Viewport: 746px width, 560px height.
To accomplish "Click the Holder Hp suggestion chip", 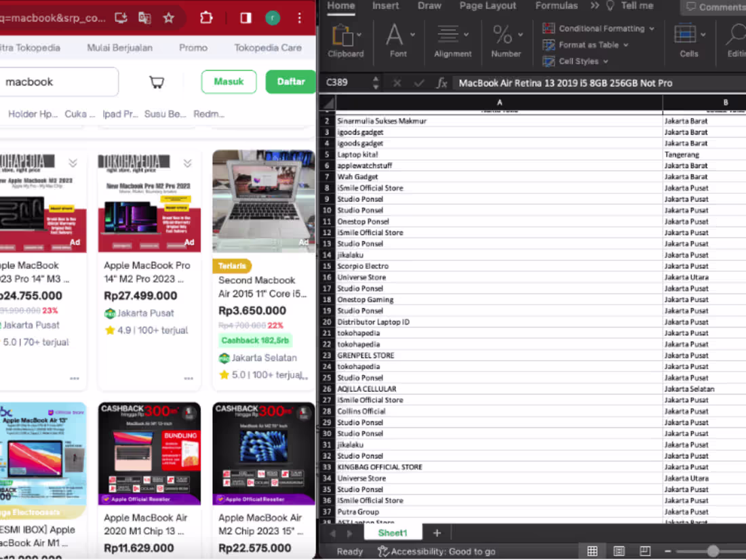I will (x=33, y=114).
